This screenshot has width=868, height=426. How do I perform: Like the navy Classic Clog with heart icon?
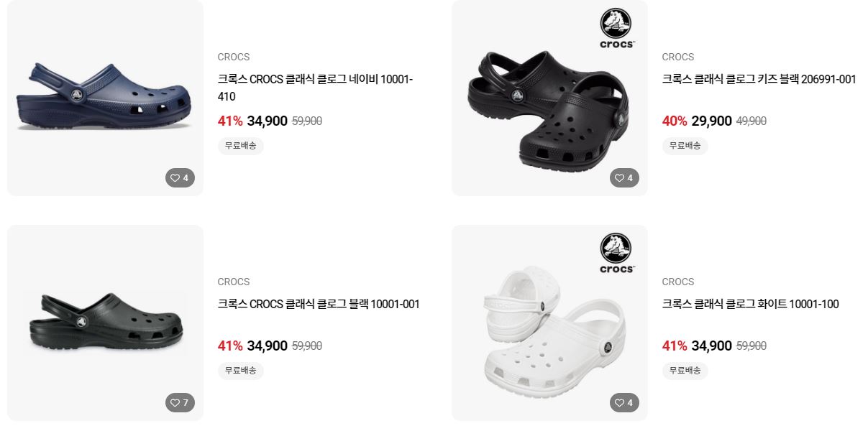pyautogui.click(x=180, y=177)
